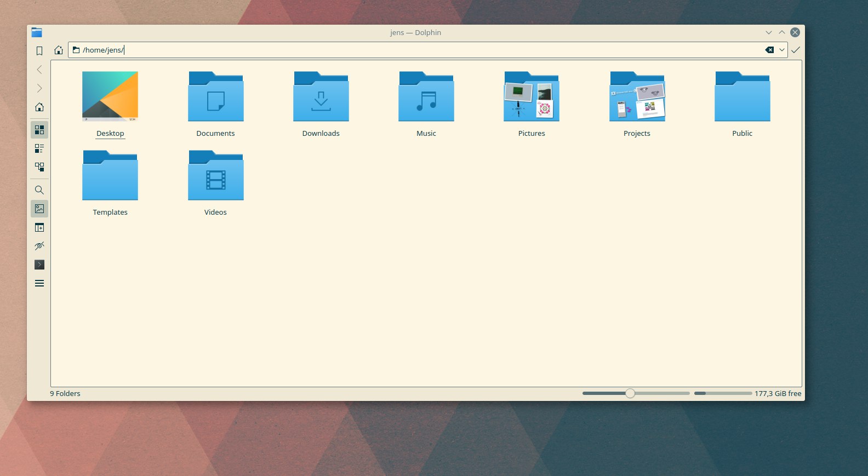The height and width of the screenshot is (476, 868).
Task: Click the 'Music' folder label
Action: [x=426, y=133]
